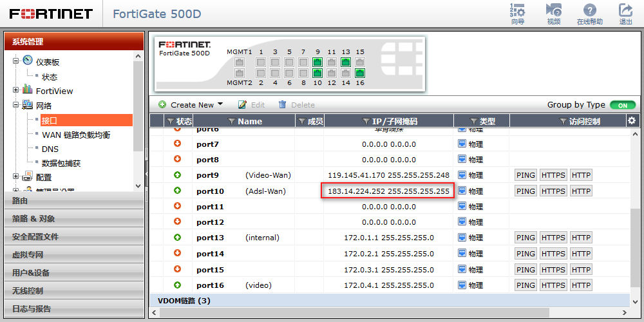Click port 10 on the device diagram

click(x=317, y=73)
